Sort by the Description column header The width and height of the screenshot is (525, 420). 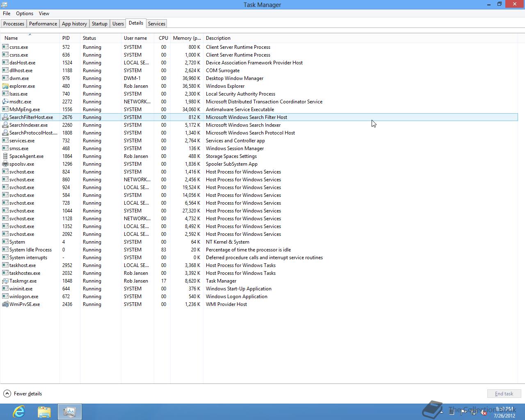pyautogui.click(x=360, y=38)
